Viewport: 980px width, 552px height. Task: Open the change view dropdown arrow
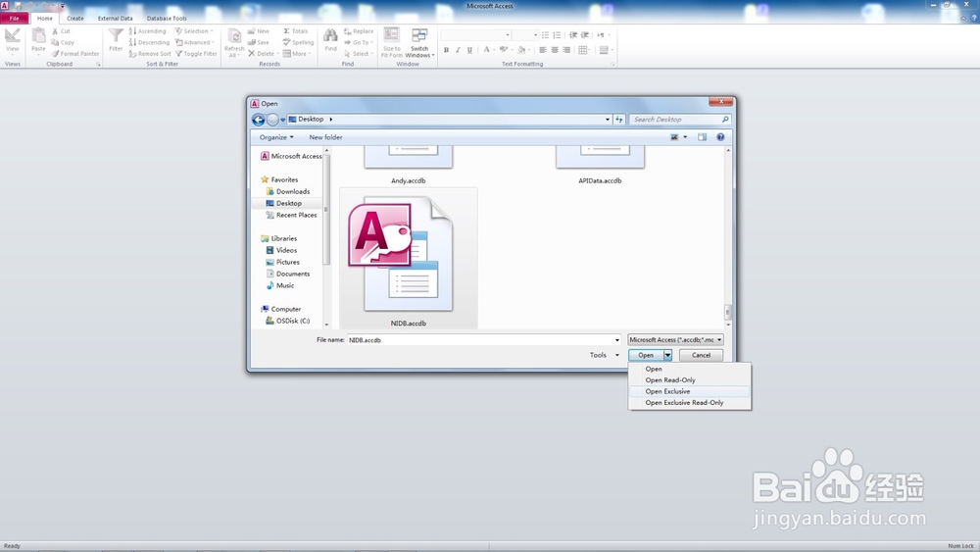tap(685, 137)
